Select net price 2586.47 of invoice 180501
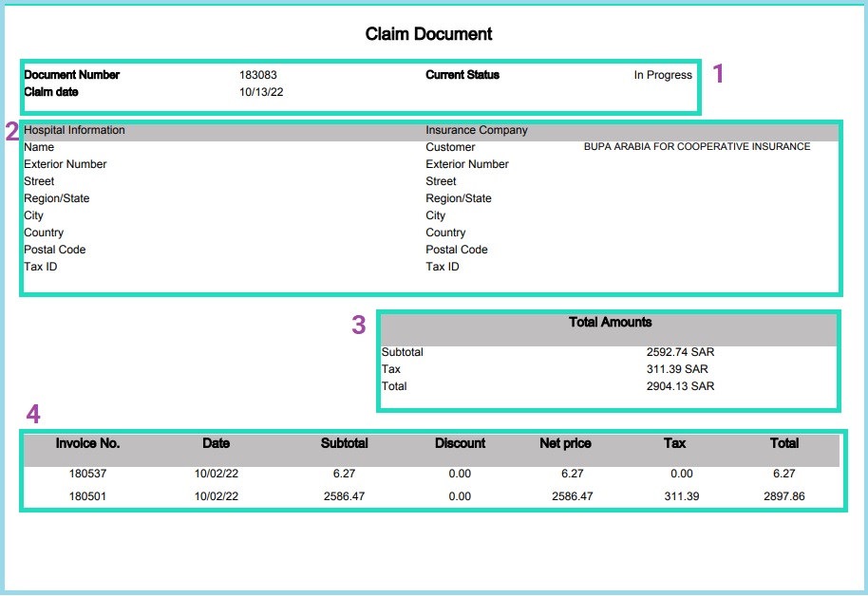Viewport: 868px width, 596px height. [x=572, y=496]
